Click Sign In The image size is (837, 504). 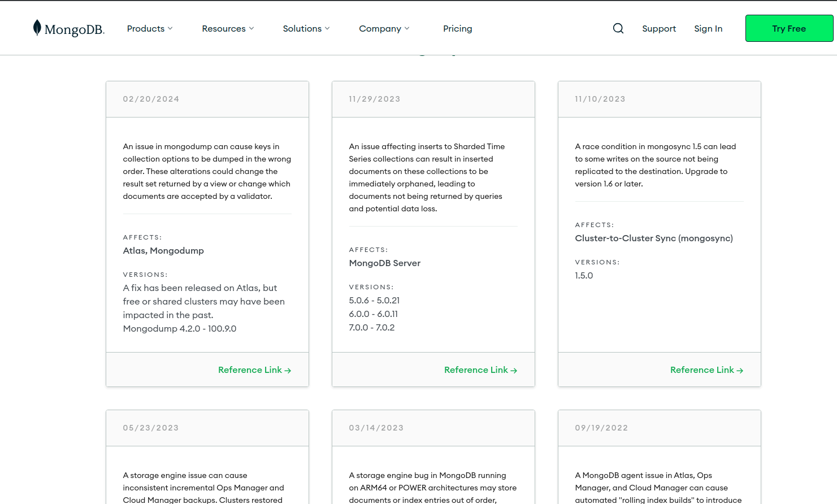coord(708,28)
